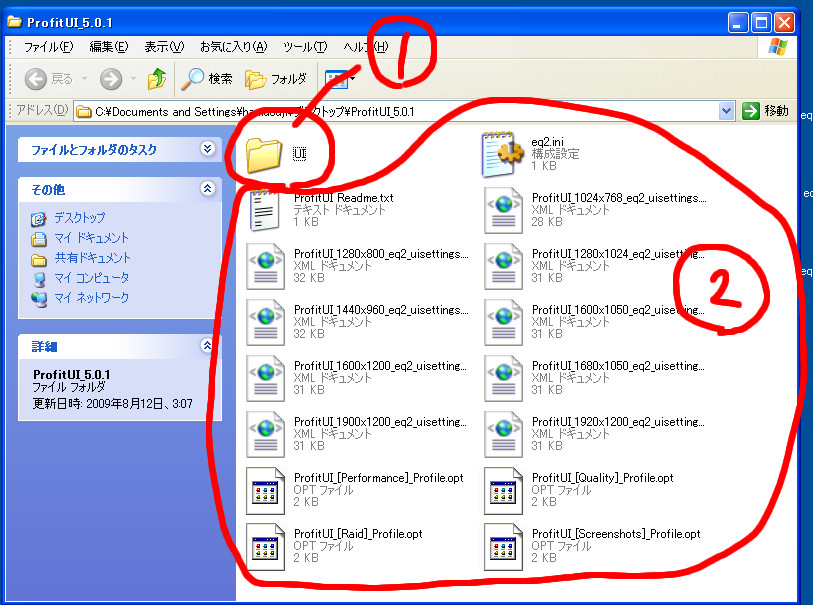Screen dimensions: 813x605
Task: Collapse the File and Folder Tasks panel
Action: coord(207,149)
